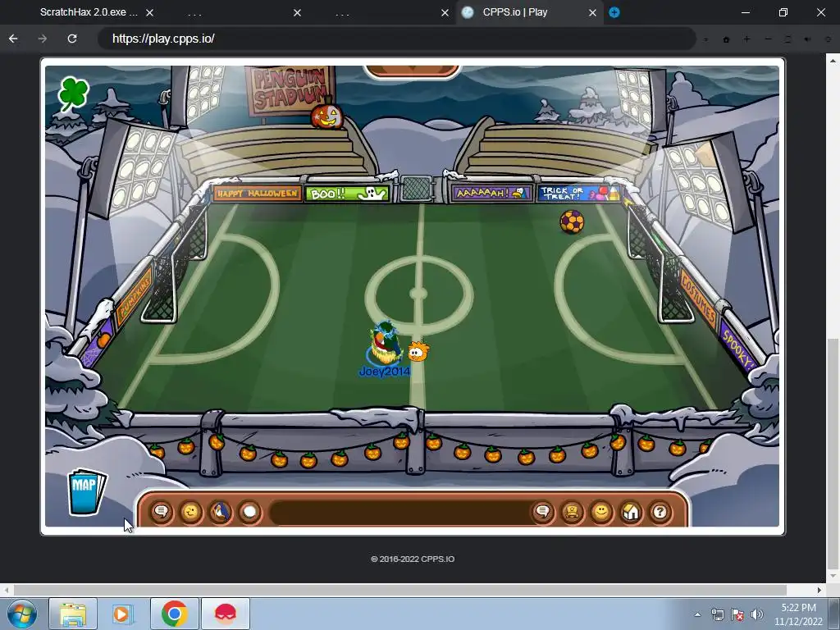Click the SPOOKY side banner
The image size is (840, 630).
tap(739, 348)
